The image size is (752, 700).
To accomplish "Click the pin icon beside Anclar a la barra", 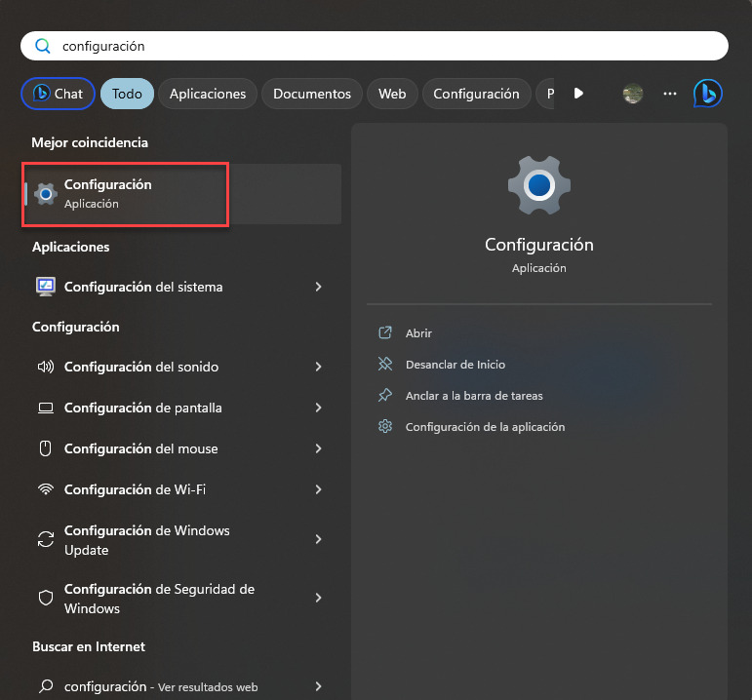I will (385, 396).
